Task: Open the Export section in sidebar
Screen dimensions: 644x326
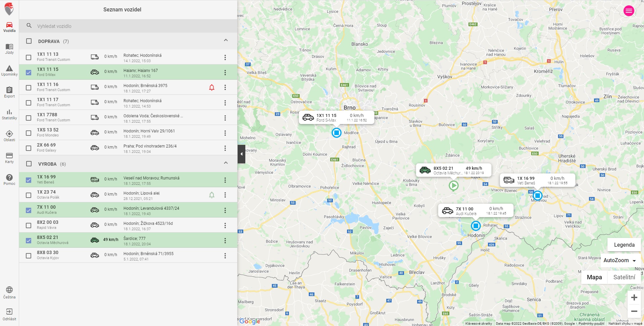Action: coord(9,92)
